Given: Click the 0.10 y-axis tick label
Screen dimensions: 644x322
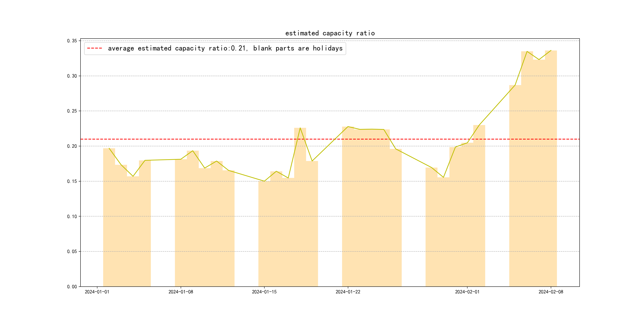Looking at the screenshot, I should pos(72,216).
